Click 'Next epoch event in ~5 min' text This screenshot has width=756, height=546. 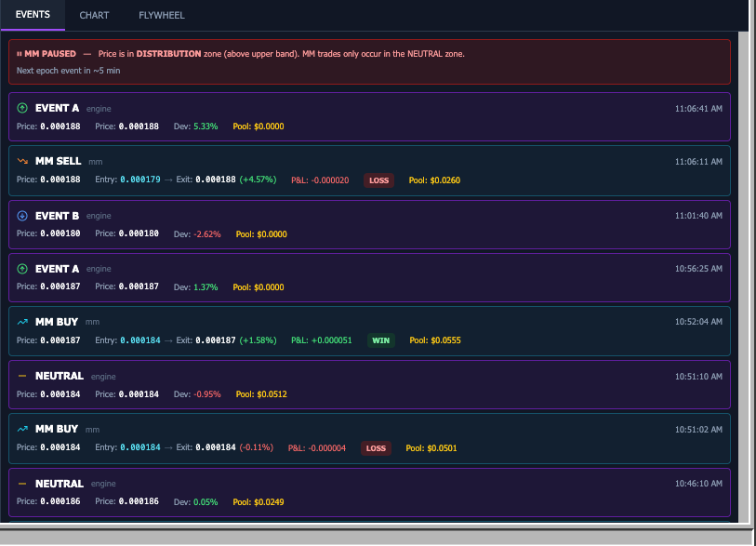click(x=69, y=71)
